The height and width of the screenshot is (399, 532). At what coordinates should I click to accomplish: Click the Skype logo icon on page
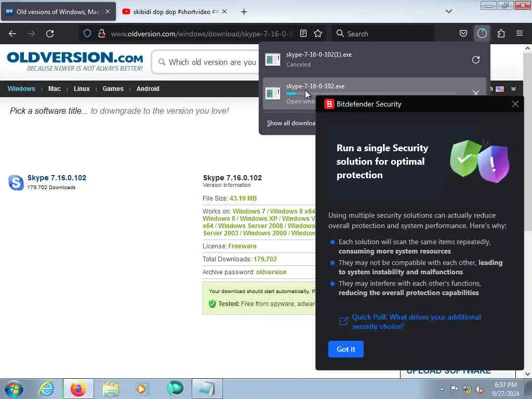pos(16,182)
